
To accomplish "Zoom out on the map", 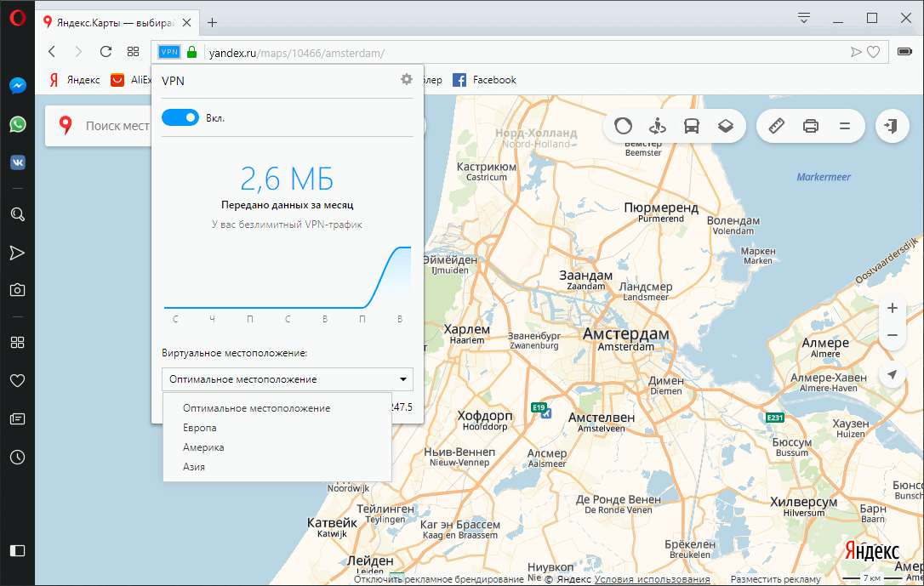I will coord(893,335).
